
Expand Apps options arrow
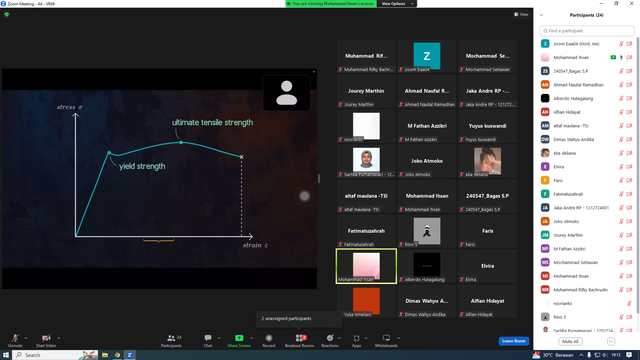tap(366, 338)
